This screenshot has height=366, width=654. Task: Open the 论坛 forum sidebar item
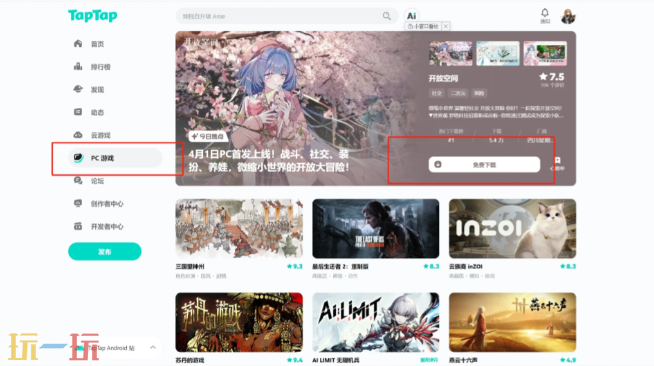tap(88, 181)
